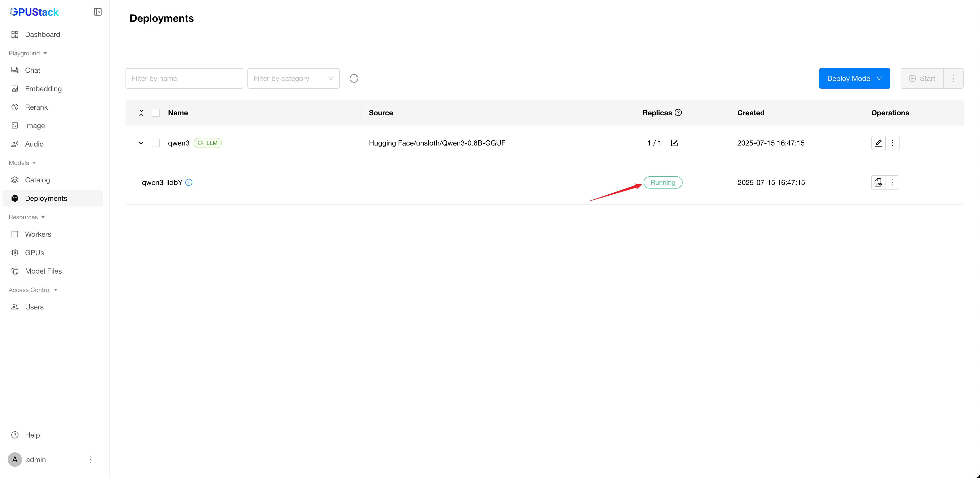Open more batch actions next to Start
This screenshot has height=478, width=980.
(x=953, y=78)
